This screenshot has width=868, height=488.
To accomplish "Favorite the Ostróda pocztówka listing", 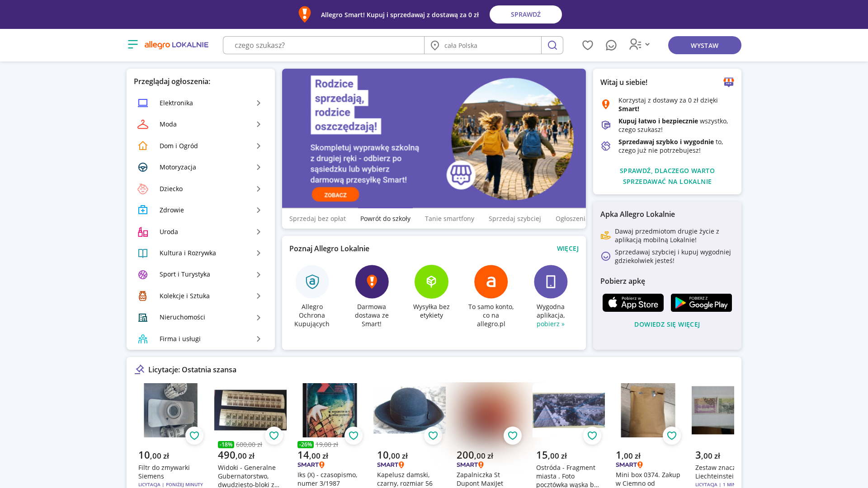I will (x=592, y=436).
